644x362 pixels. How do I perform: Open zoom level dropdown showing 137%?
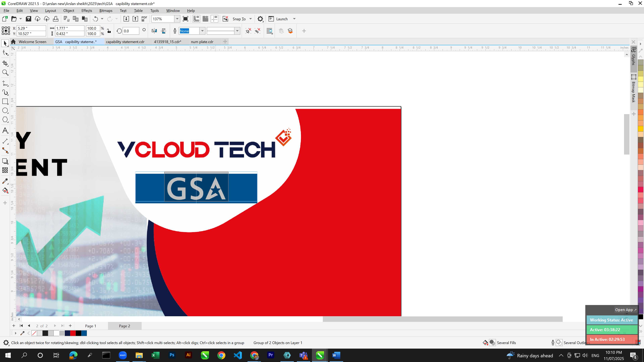click(x=177, y=19)
